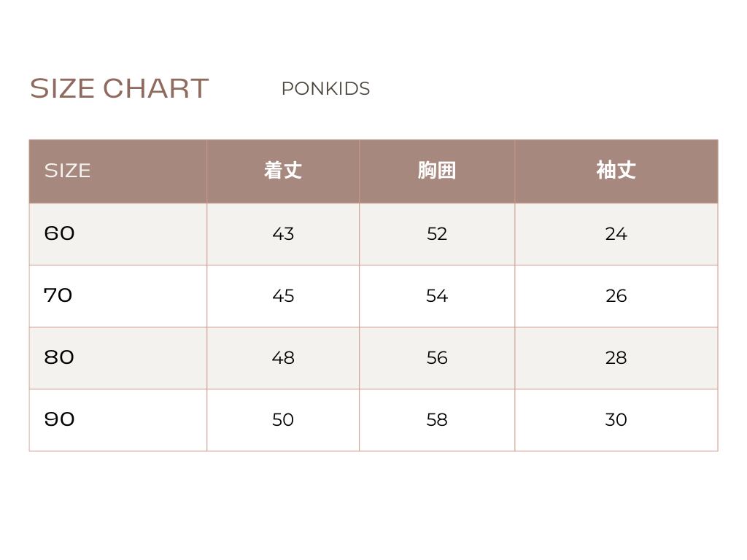Click the 58 chest cell for size 90
This screenshot has height=560, width=747.
437,420
